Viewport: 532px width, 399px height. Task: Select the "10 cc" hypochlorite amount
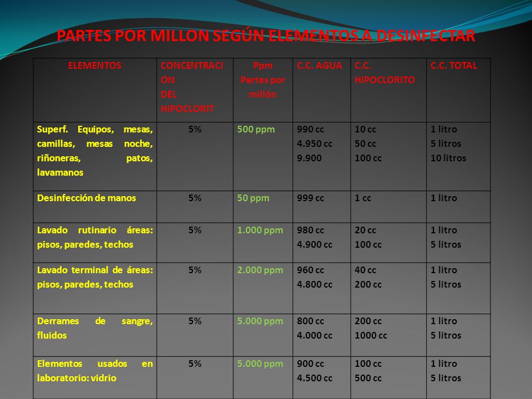(365, 130)
